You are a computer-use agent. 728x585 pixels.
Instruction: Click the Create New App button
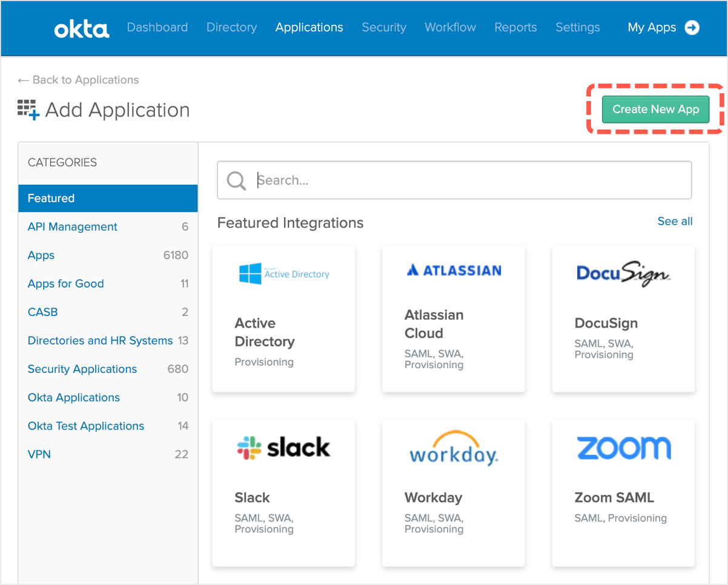tap(655, 109)
